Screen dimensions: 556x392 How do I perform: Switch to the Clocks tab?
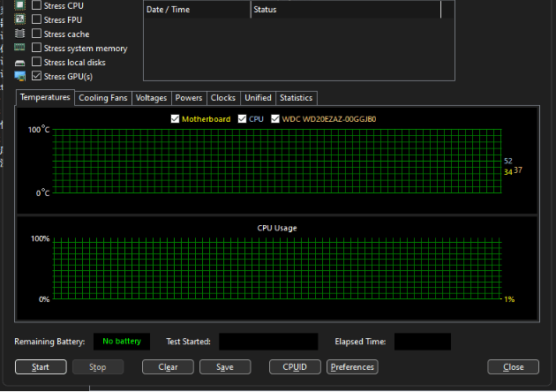(x=223, y=98)
